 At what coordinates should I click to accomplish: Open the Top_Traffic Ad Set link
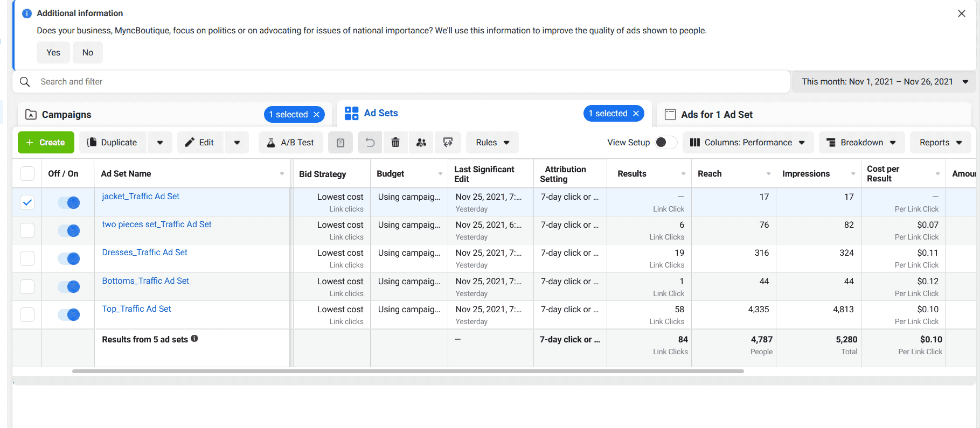[136, 309]
